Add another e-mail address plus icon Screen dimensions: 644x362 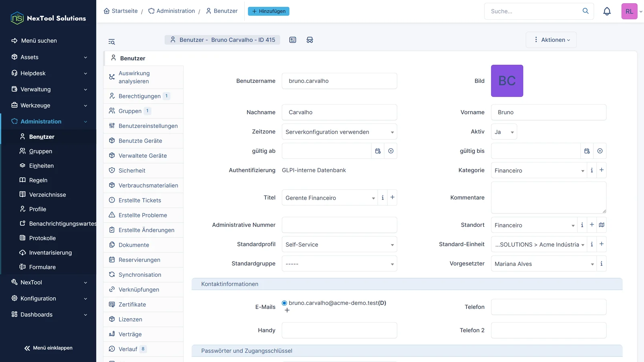(x=287, y=310)
